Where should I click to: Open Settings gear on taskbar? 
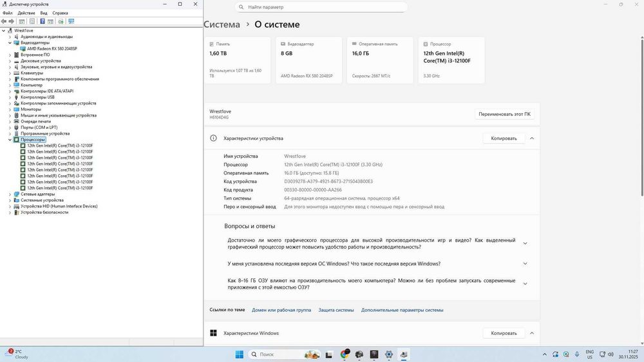click(389, 354)
